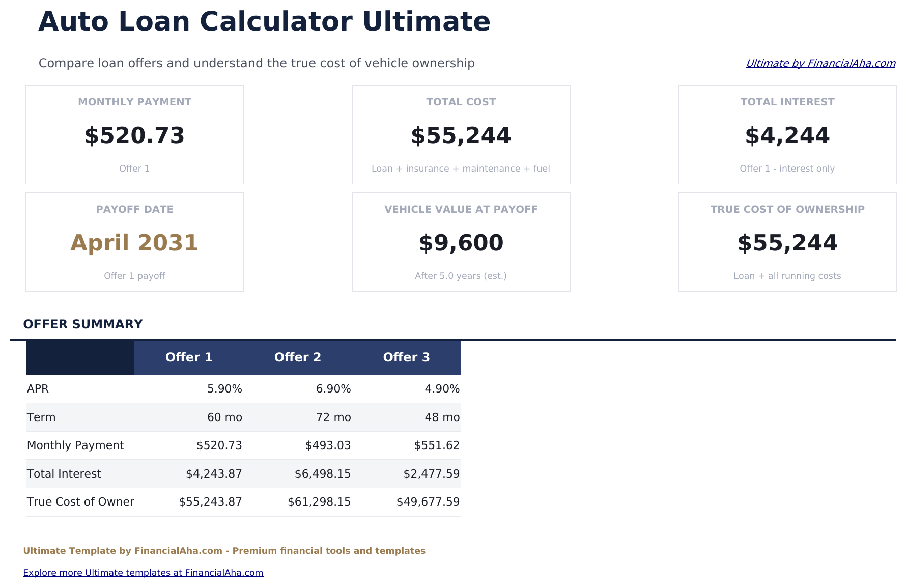The width and height of the screenshot is (907, 588).
Task: Click the April 2031 payoff date
Action: [x=134, y=243]
